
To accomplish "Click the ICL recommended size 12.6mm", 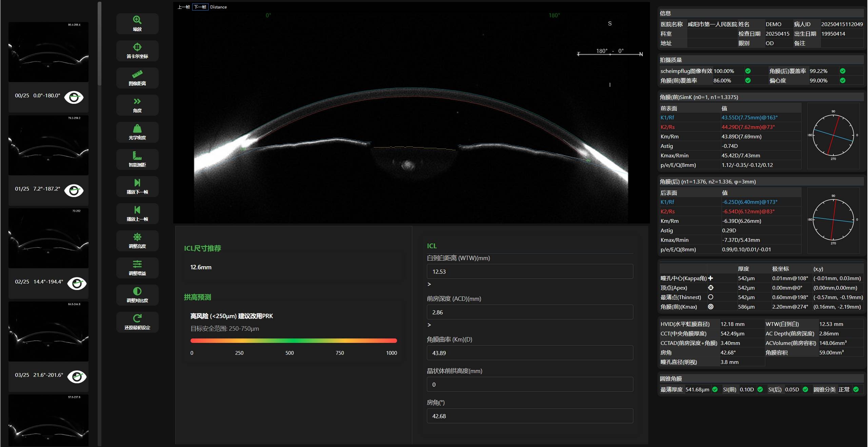I will [201, 267].
